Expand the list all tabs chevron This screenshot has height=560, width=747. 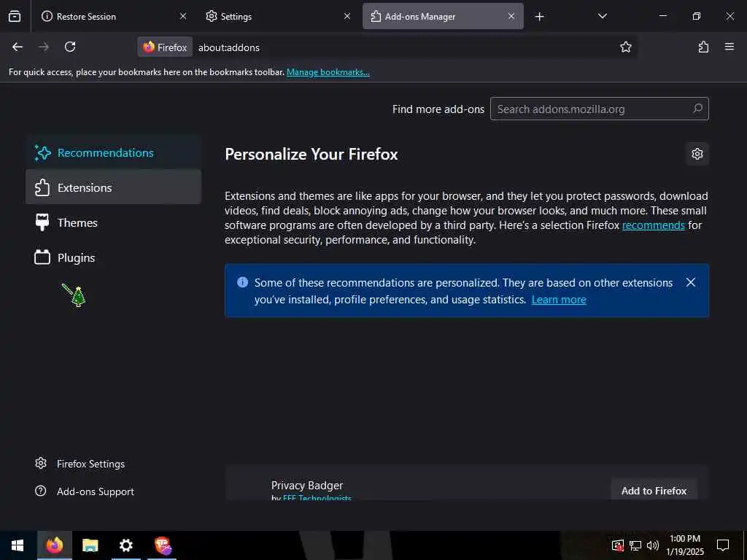(x=602, y=16)
